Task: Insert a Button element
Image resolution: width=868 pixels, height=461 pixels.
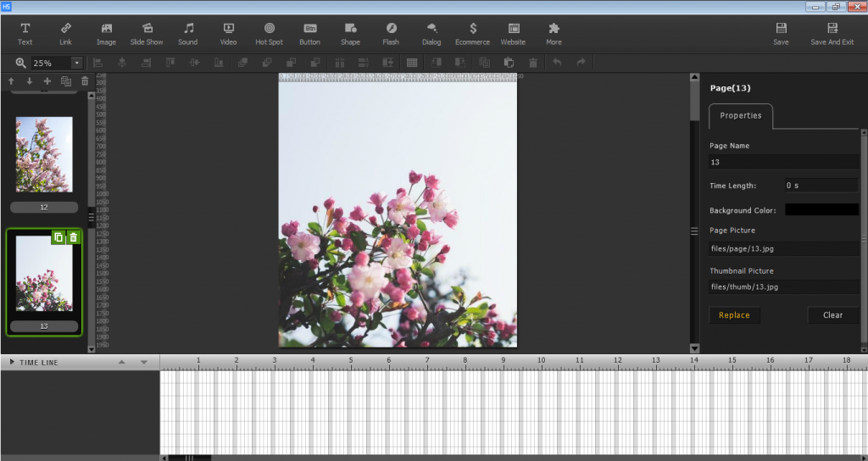Action: point(310,34)
